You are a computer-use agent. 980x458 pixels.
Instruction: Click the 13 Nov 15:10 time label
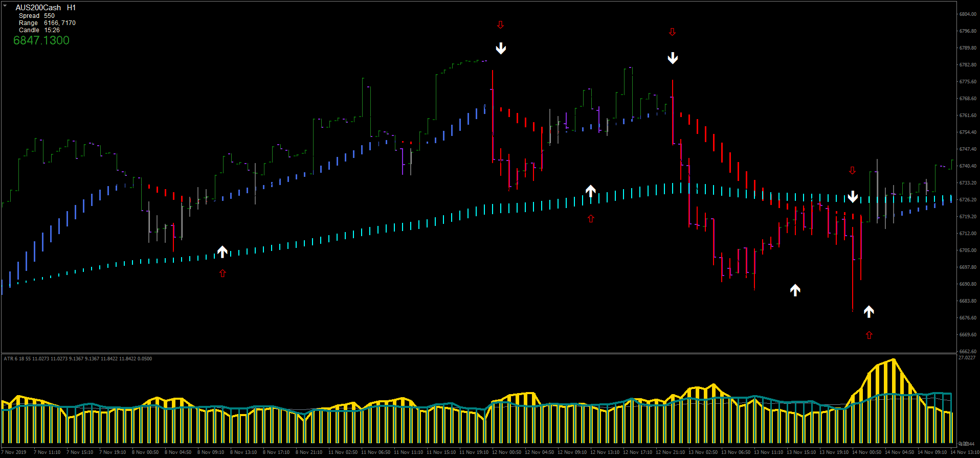point(801,452)
